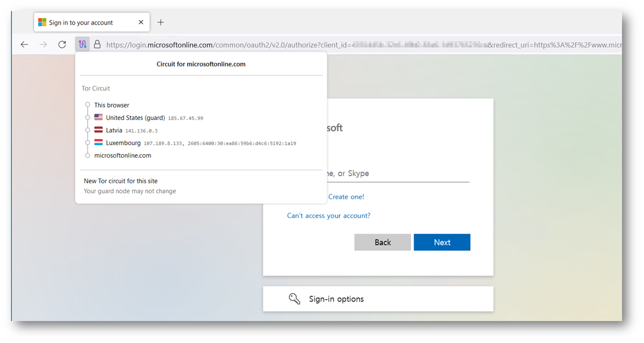The image size is (644, 343).
Task: Click the 'Tor Circuit' section label
Action: [x=96, y=88]
